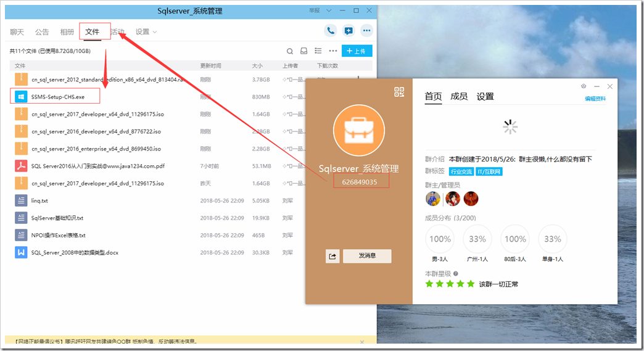Open dropdown arrow next to 举报

coord(329,10)
